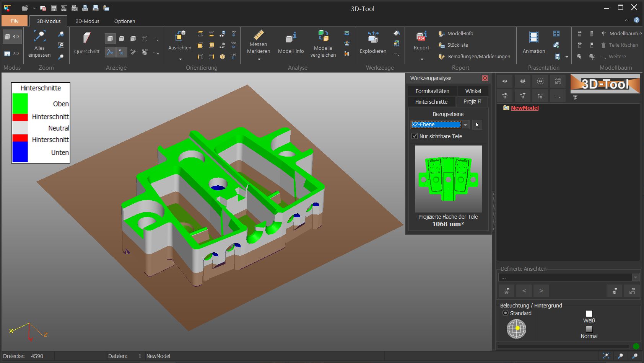The width and height of the screenshot is (644, 363).
Task: Uncheck the Nur sichtbare Teile checkbox
Action: point(415,136)
